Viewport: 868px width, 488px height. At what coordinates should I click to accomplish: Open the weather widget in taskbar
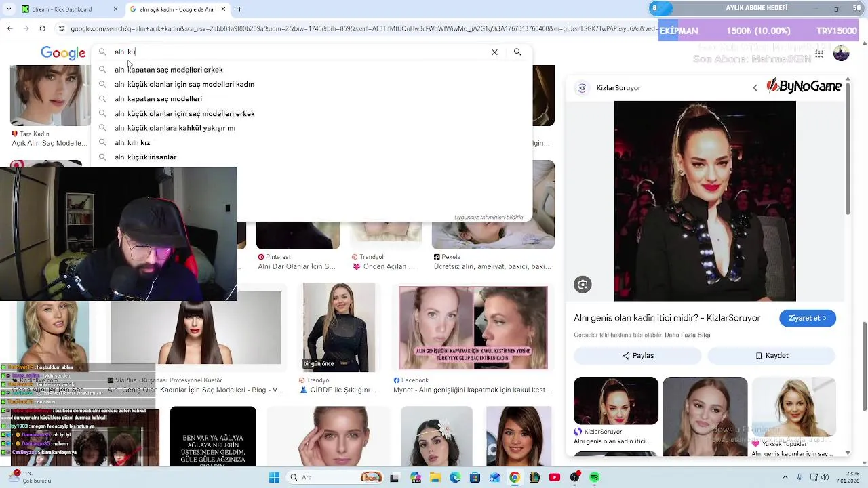tap(28, 477)
